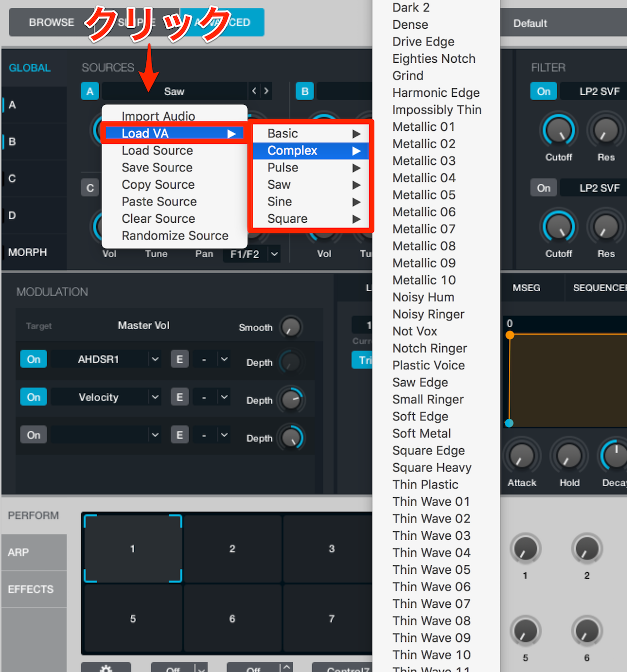
Task: Toggle second filter On button
Action: [544, 188]
